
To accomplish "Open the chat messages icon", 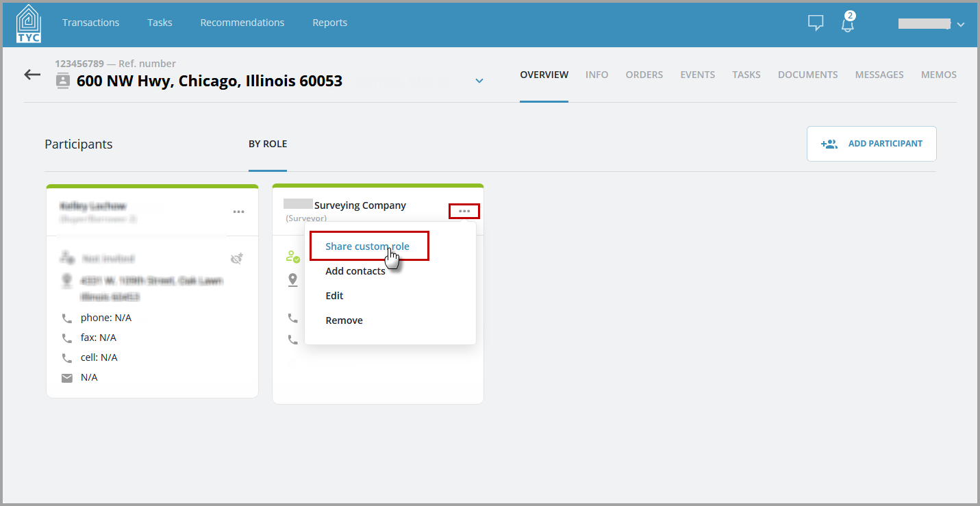I will click(816, 23).
